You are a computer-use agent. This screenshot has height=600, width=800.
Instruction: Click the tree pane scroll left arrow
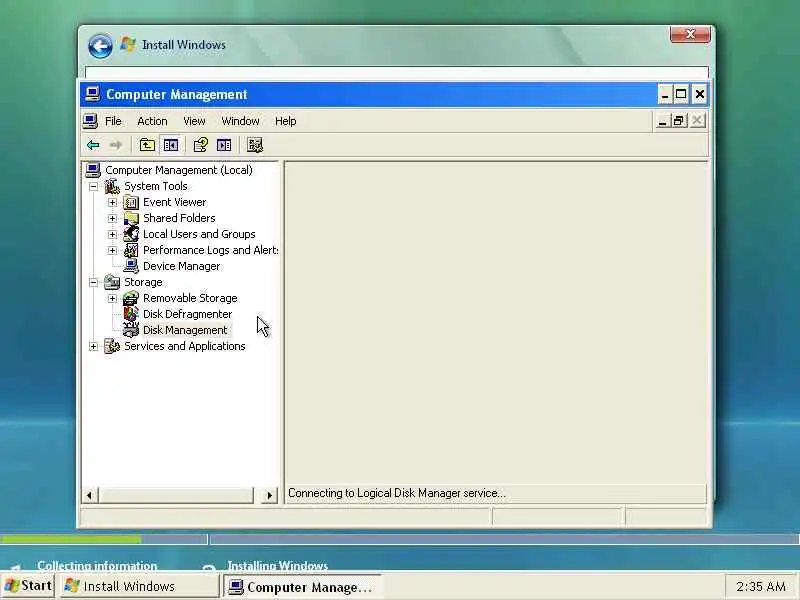tap(90, 495)
